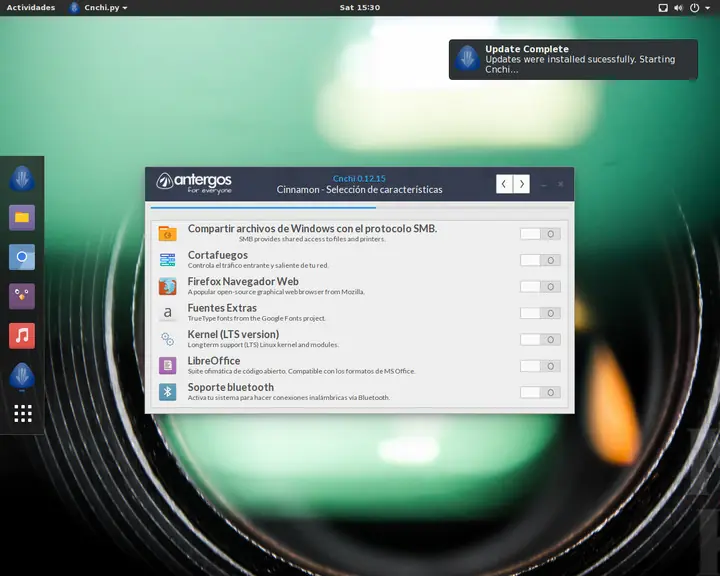This screenshot has width=720, height=576.
Task: Select the 'Soporte bluetooth' title
Action: (x=231, y=387)
